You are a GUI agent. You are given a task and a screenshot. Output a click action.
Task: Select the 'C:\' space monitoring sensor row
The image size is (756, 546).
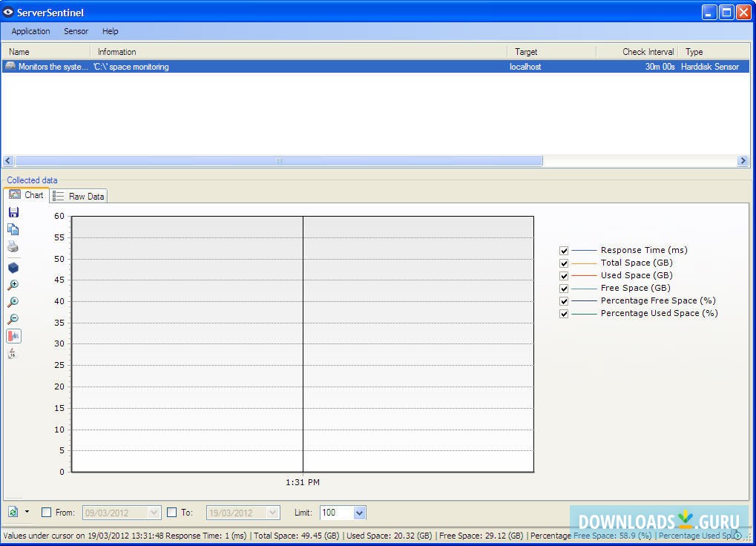click(376, 67)
